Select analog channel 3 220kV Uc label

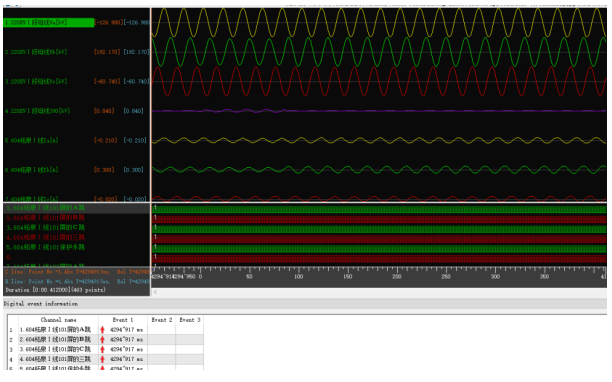tap(36, 82)
